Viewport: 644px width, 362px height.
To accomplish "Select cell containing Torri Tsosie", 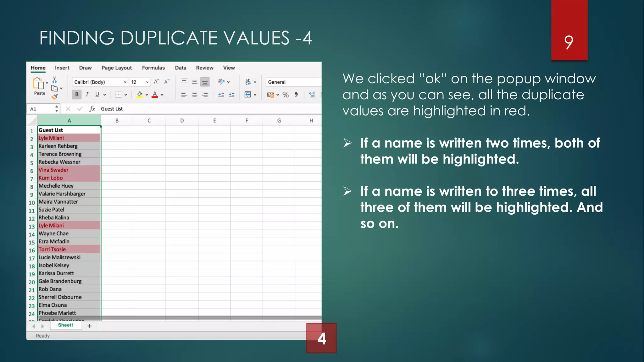I will (69, 249).
